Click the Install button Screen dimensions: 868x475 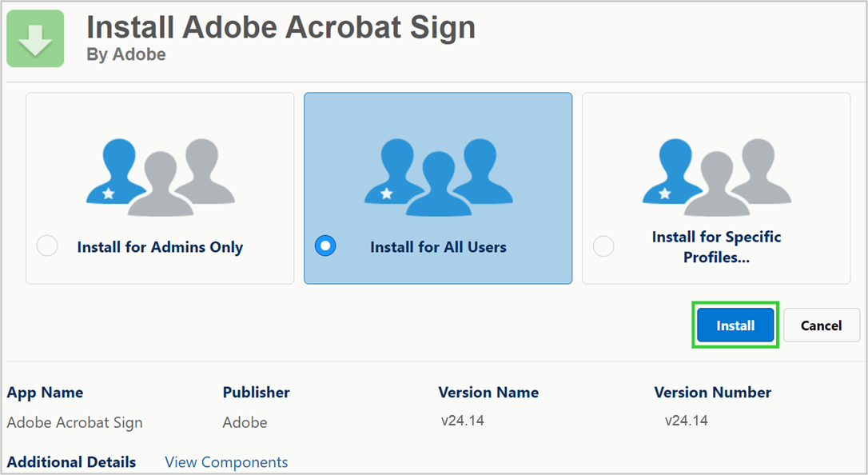tap(735, 325)
